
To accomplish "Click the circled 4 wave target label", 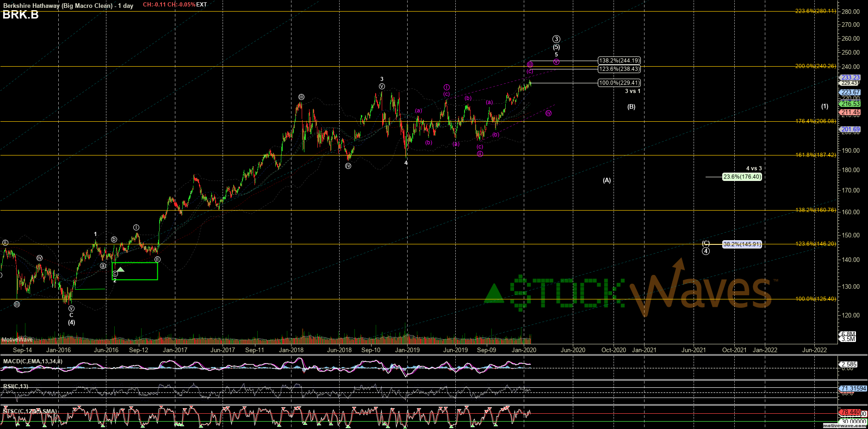I will pos(706,251).
